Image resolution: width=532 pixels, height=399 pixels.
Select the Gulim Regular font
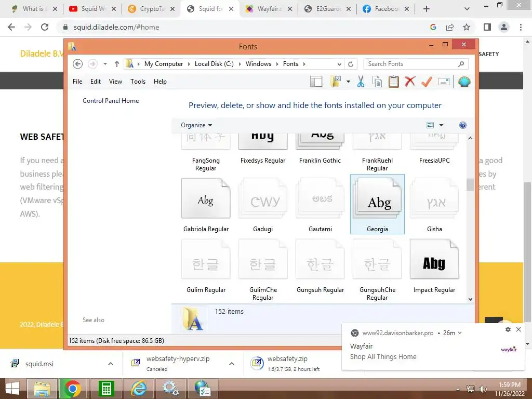[206, 265]
